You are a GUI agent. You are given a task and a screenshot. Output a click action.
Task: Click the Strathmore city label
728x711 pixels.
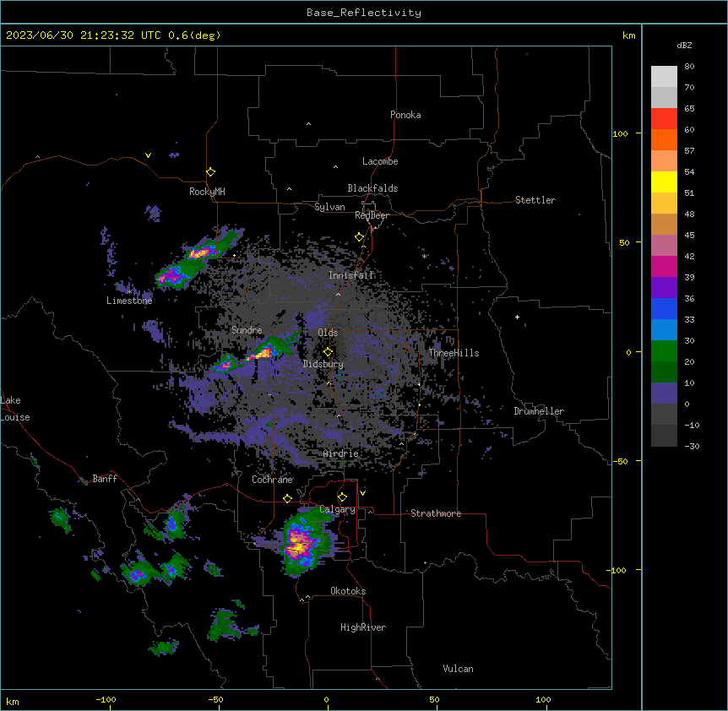point(436,513)
